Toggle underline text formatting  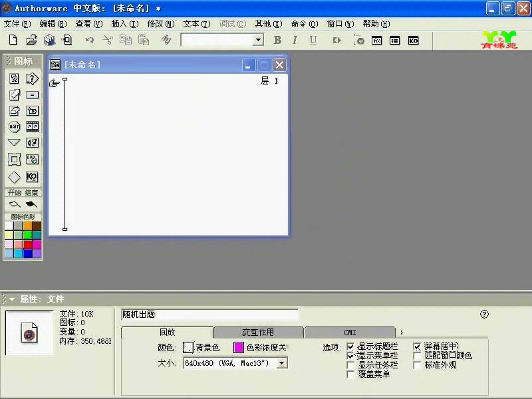click(313, 41)
